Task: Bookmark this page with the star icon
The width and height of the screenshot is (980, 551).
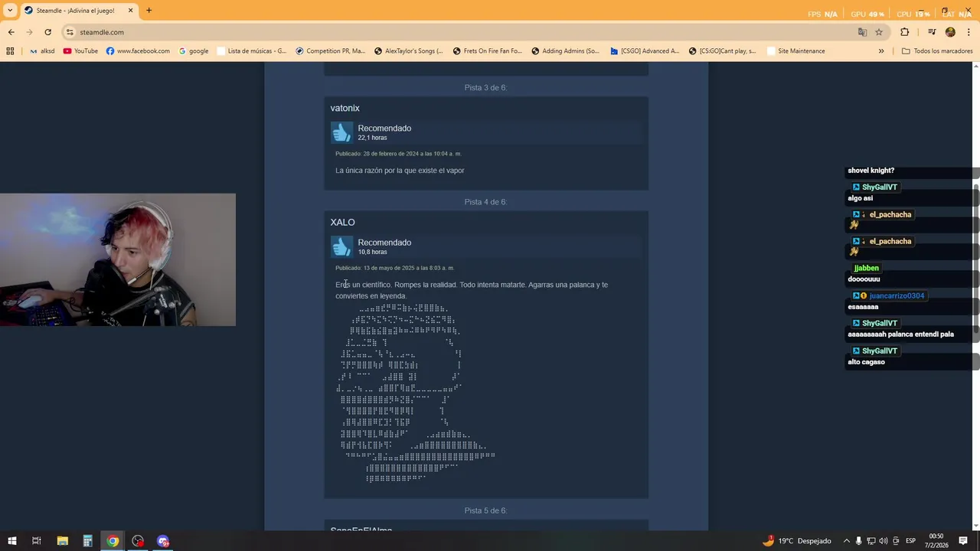Action: (x=879, y=32)
